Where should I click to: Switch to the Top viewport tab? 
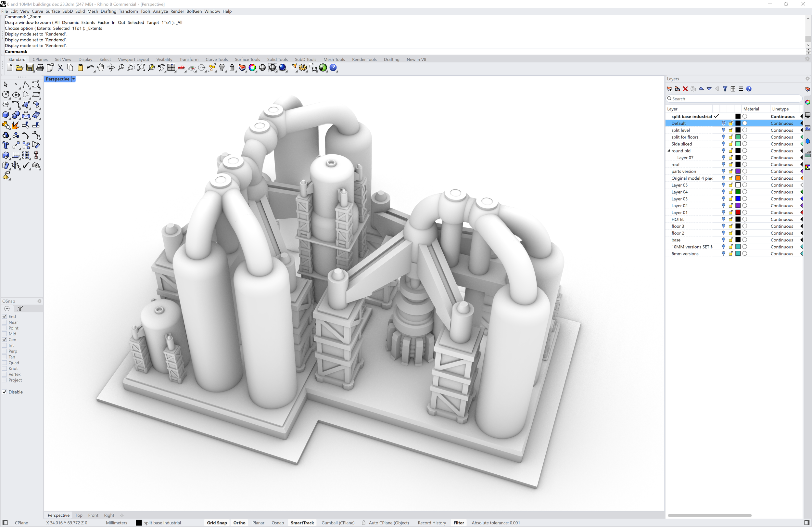point(79,515)
